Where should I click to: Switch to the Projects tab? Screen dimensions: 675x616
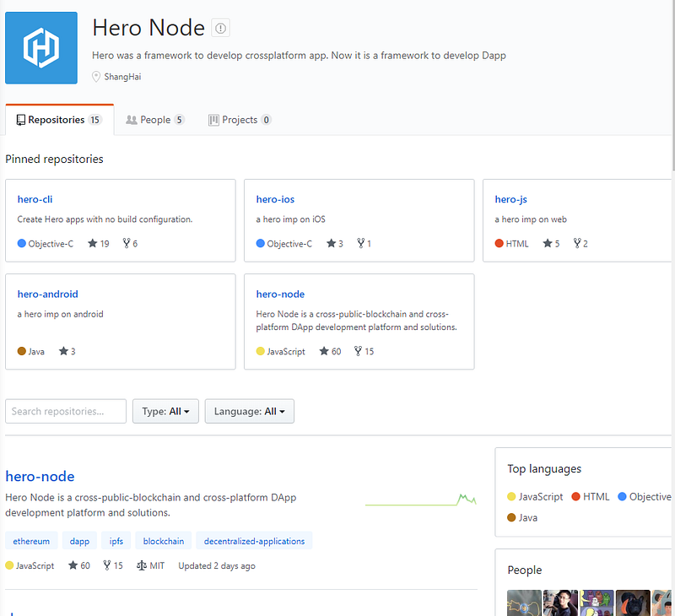click(x=240, y=120)
